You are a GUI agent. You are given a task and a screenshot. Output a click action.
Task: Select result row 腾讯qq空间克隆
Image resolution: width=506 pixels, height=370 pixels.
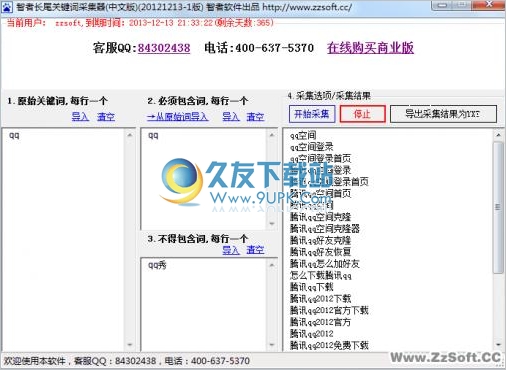click(320, 217)
